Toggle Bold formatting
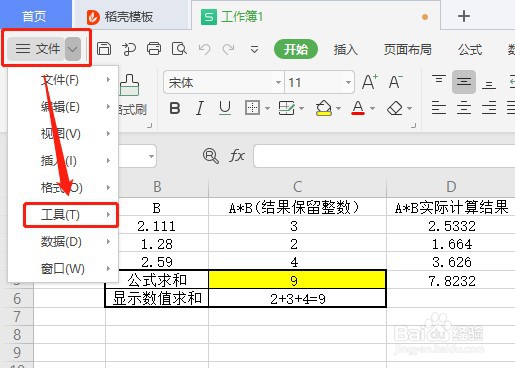This screenshot has width=515, height=368. click(175, 108)
